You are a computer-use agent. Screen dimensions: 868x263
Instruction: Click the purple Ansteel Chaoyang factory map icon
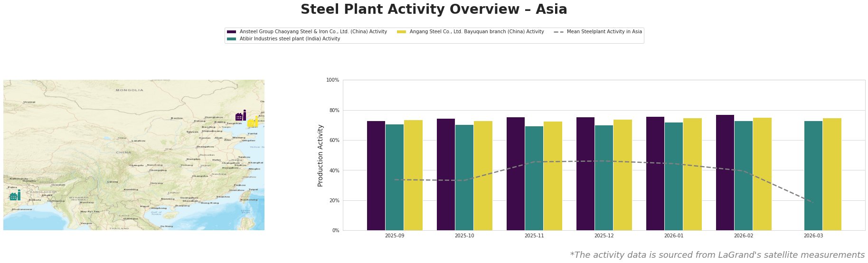[241, 115]
